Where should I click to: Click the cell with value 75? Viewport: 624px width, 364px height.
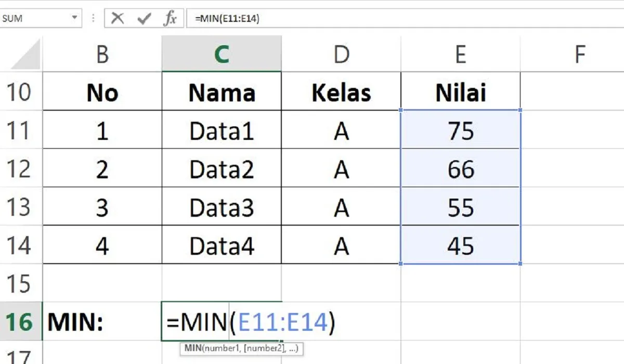tap(461, 130)
